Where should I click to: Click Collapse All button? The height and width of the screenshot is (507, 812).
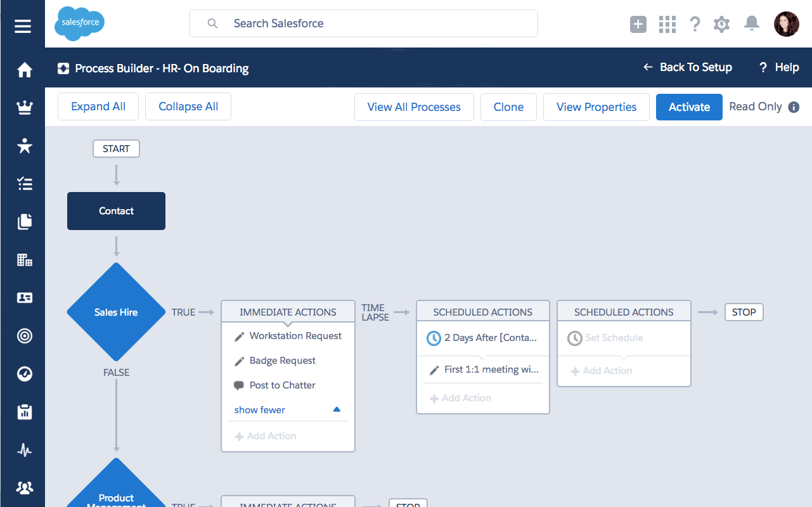click(x=188, y=106)
